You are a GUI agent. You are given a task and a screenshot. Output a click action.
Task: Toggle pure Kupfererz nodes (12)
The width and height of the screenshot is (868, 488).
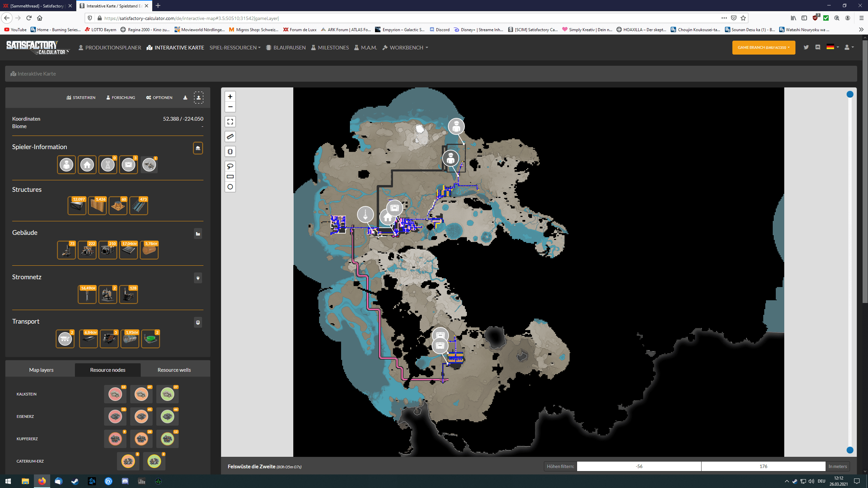pyautogui.click(x=167, y=439)
